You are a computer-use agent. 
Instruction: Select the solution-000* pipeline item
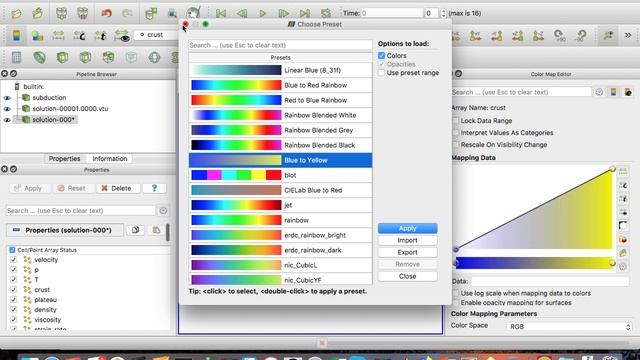point(53,120)
